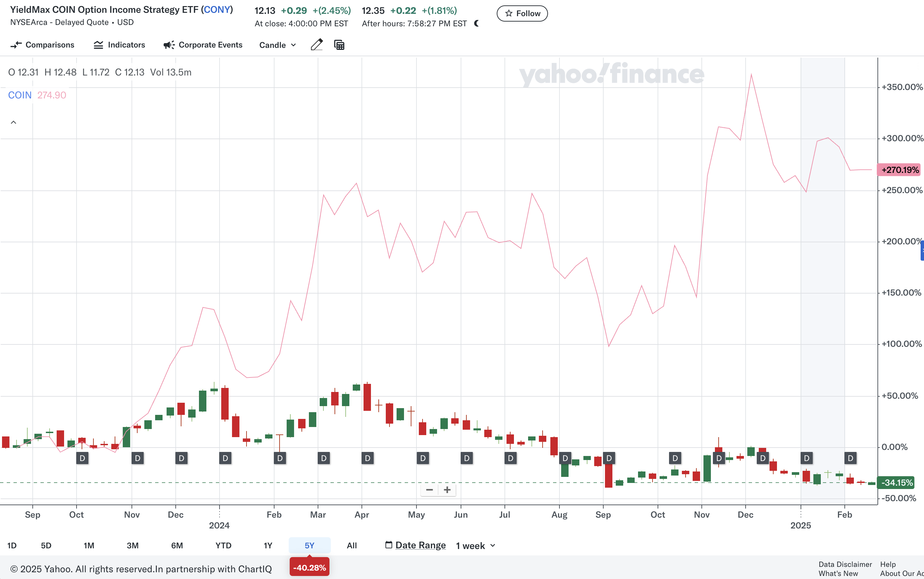The image size is (924, 579).
Task: Open the drawing tool
Action: click(316, 45)
